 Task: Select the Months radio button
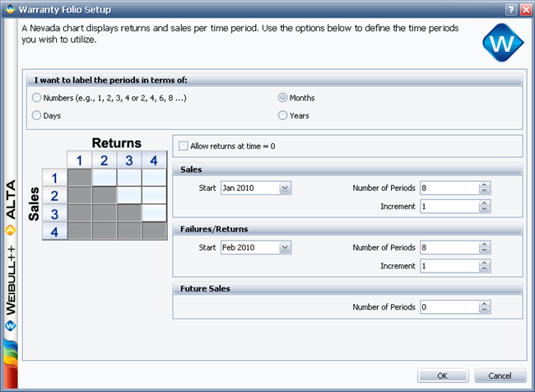[x=283, y=98]
